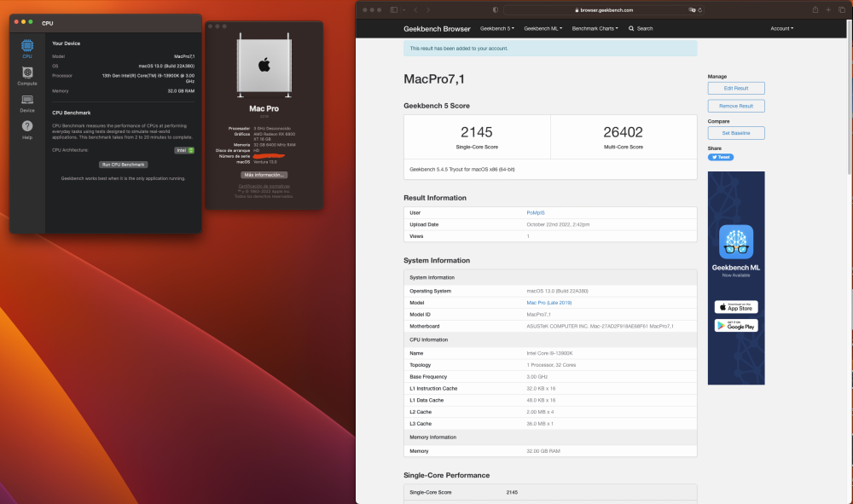Open the Mac Pro (Late 2019) model link
Screen dimensions: 853x504
(x=548, y=303)
